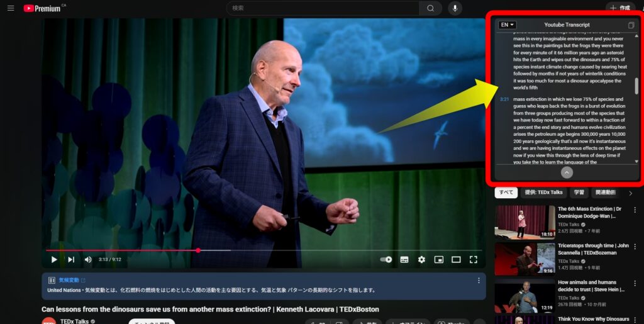This screenshot has width=644, height=324.
Task: Click the 9:16 duration badge
Action: click(548, 271)
